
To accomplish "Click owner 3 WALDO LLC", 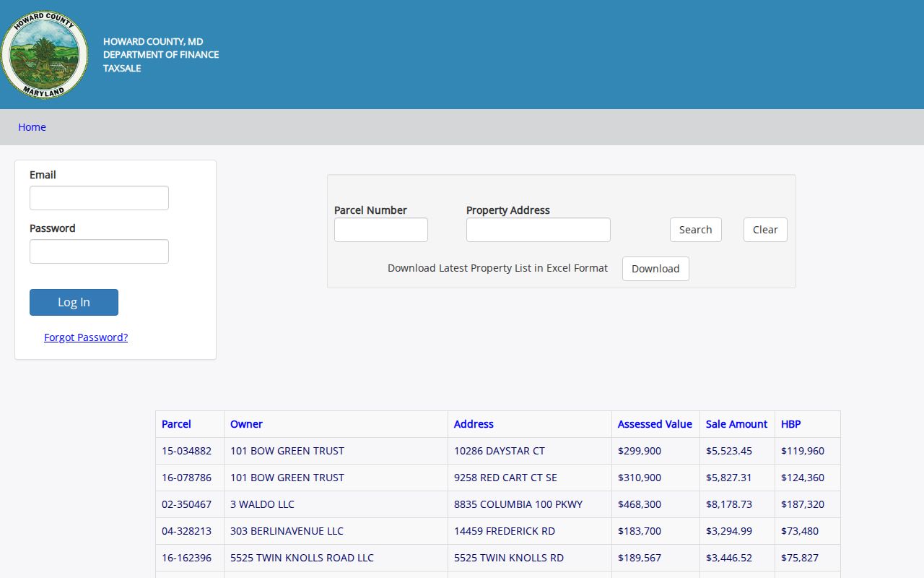I will (262, 504).
